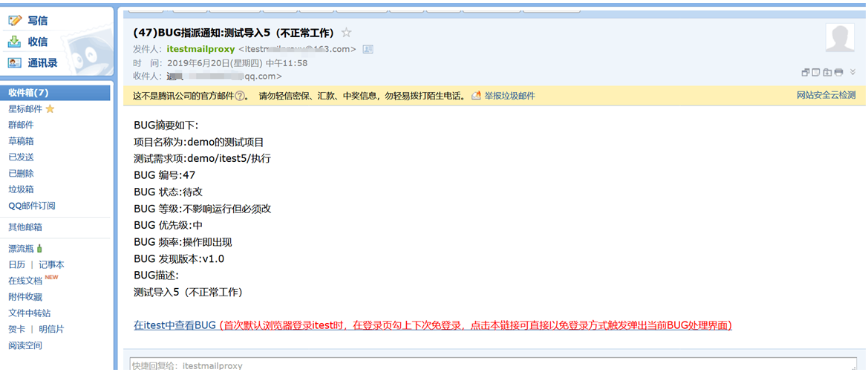Open the 已发送 sent folder
This screenshot has width=868, height=378.
[x=21, y=157]
